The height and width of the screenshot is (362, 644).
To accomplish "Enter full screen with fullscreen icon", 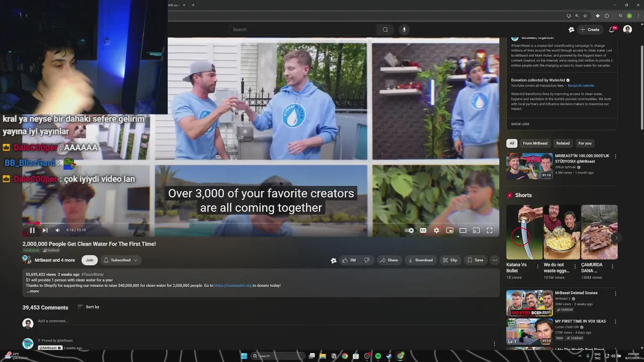I will pos(490,230).
